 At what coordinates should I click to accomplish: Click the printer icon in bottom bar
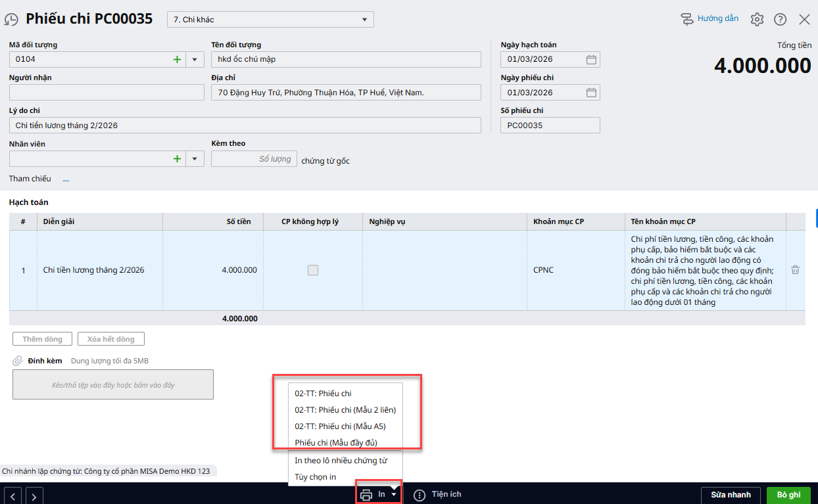(366, 495)
